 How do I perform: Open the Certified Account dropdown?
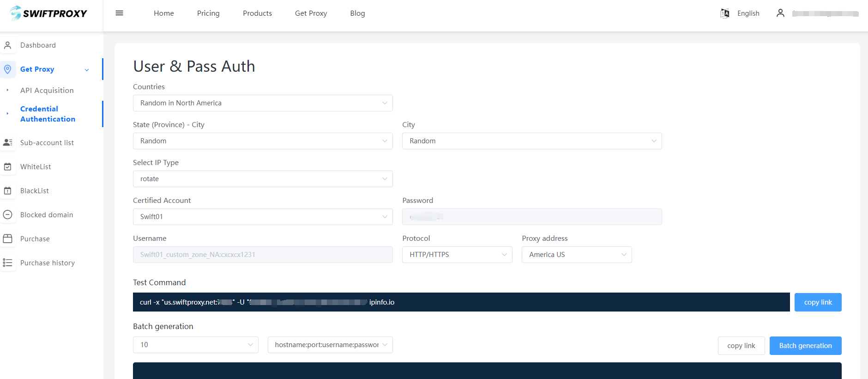(x=263, y=217)
